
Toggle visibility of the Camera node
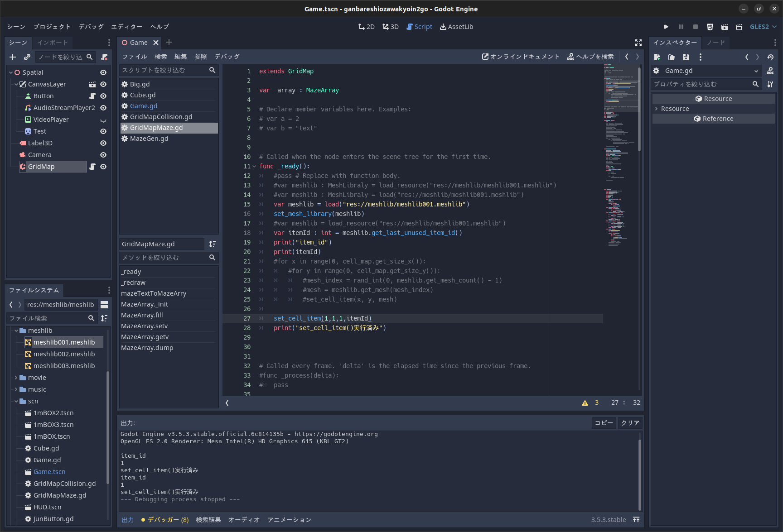(103, 155)
